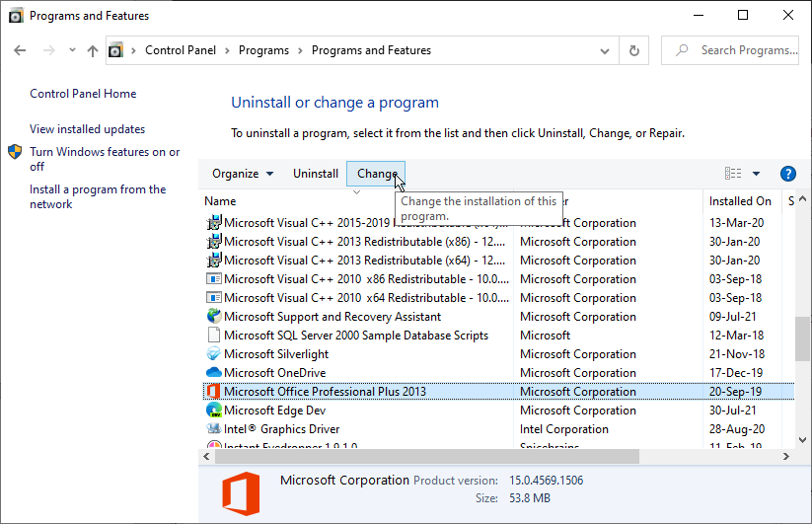The height and width of the screenshot is (524, 812).
Task: Select Microsoft OneDrive program name
Action: tap(275, 373)
